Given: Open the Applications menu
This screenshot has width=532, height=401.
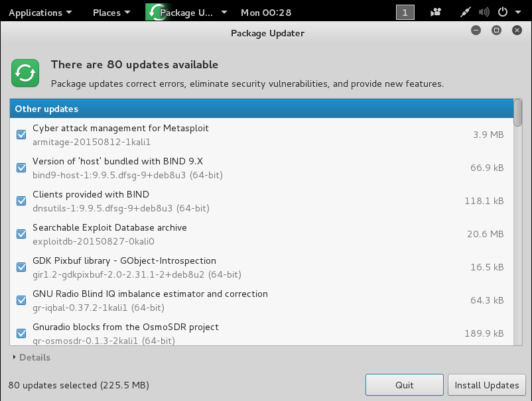Looking at the screenshot, I should tap(40, 13).
